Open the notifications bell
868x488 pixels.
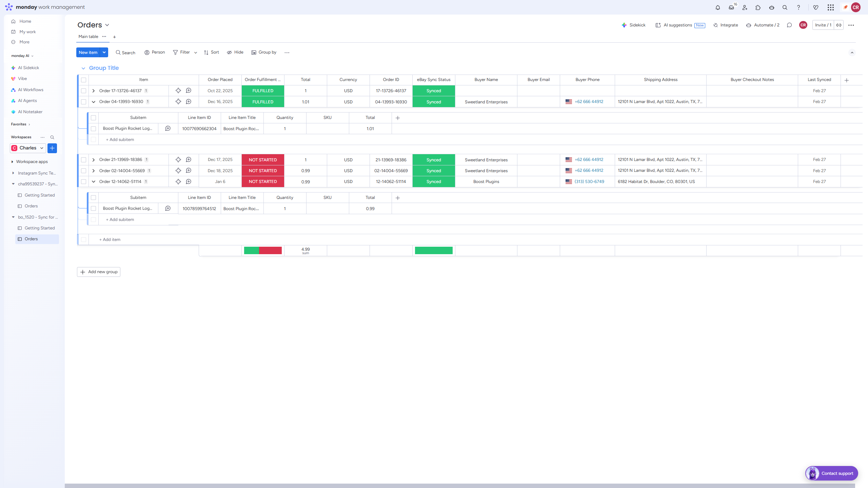click(x=717, y=7)
